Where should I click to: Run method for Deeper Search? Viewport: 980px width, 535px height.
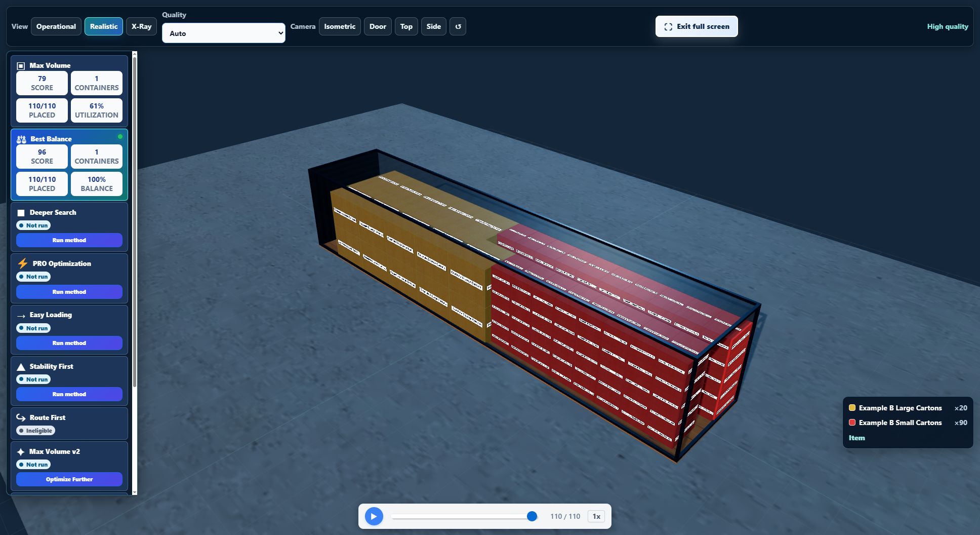click(69, 240)
